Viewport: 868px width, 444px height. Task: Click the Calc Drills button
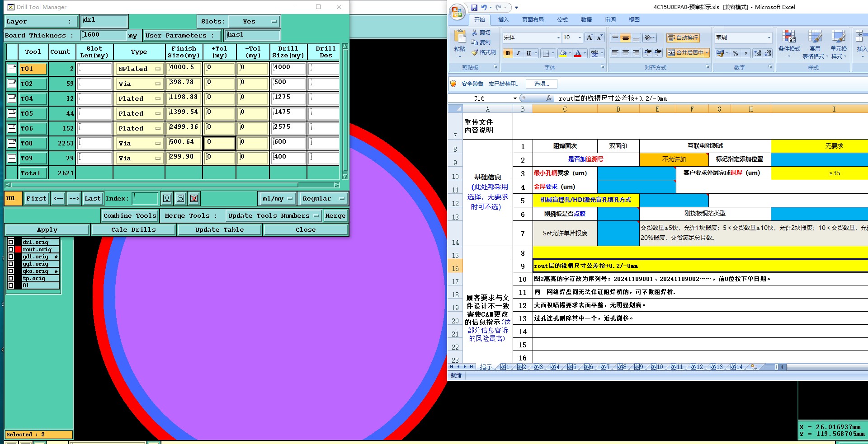[133, 229]
